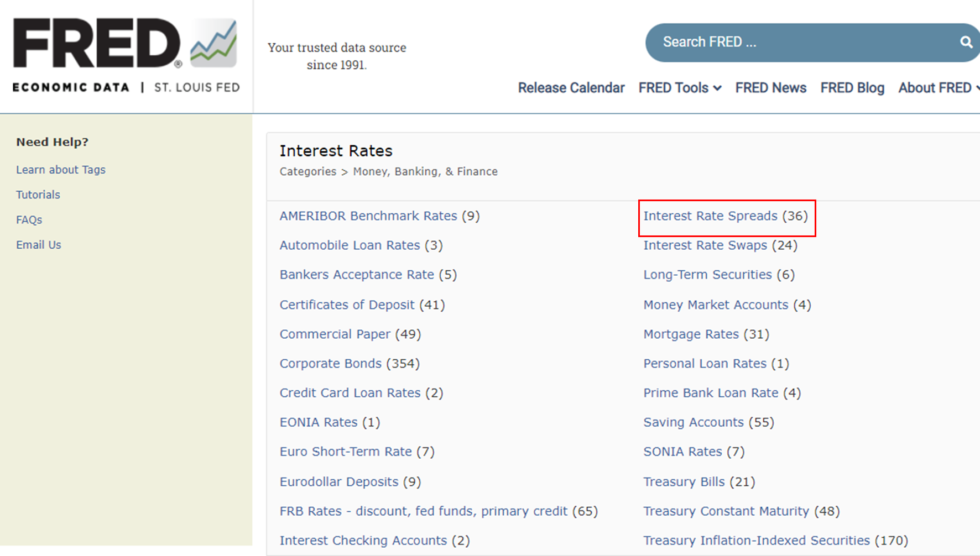Open the Tutorials link

click(38, 195)
